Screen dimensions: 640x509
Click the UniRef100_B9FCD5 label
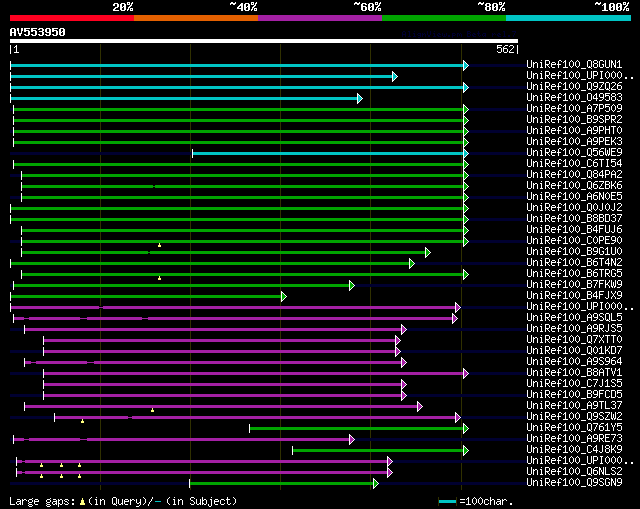(x=574, y=395)
